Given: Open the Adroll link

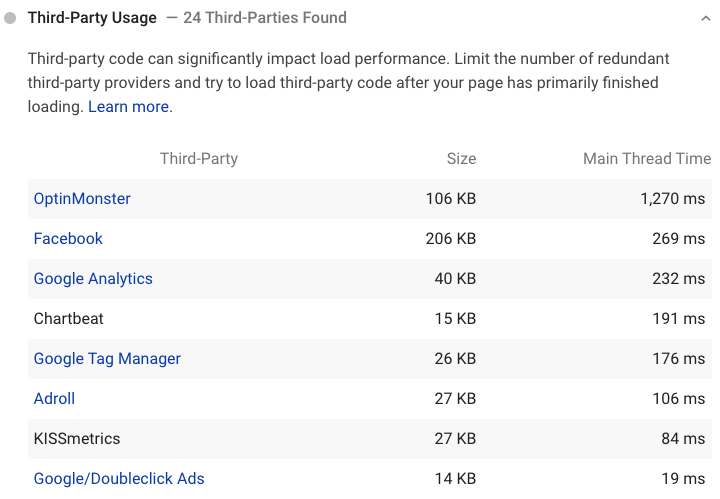Looking at the screenshot, I should click(54, 399).
